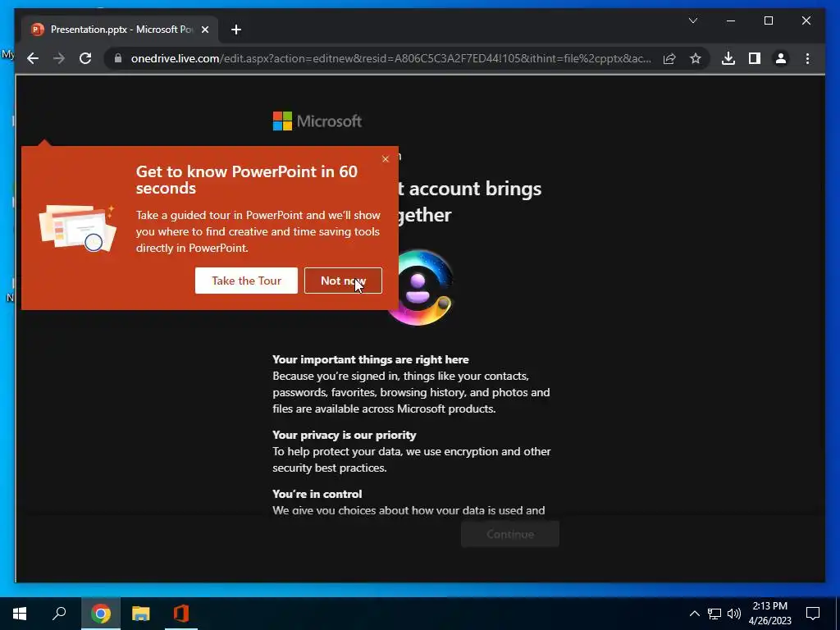
Task: Click the Chrome taskbar icon
Action: (x=100, y=614)
